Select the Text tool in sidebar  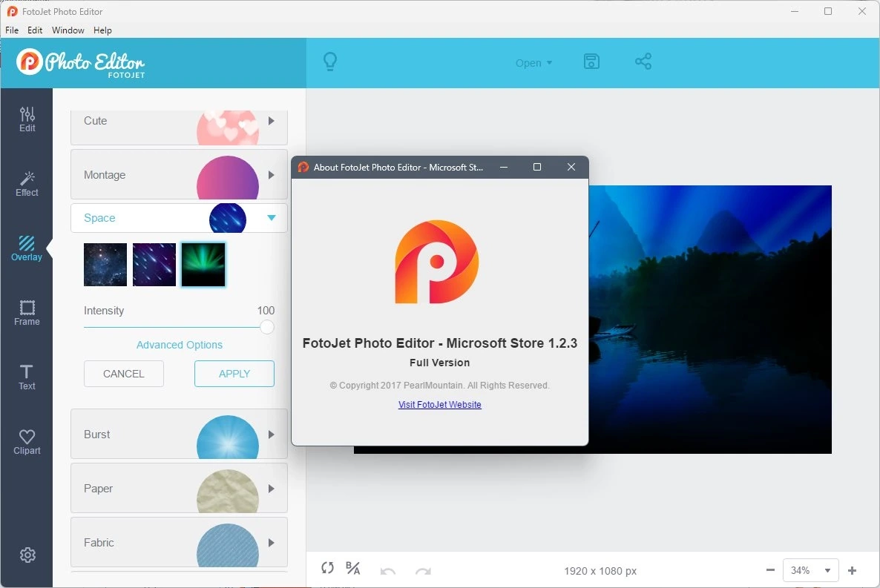pyautogui.click(x=27, y=377)
